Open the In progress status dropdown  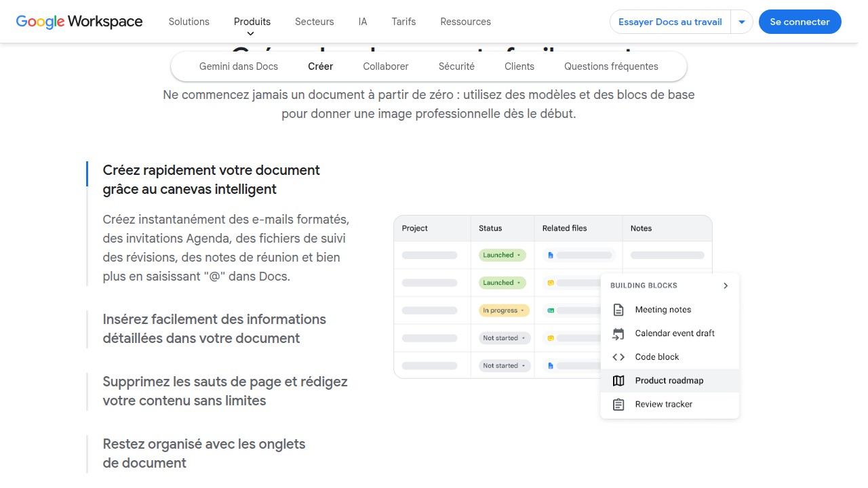pos(504,310)
